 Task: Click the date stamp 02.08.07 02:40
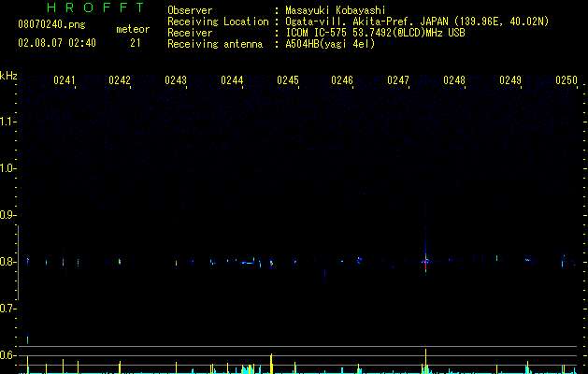click(x=57, y=43)
